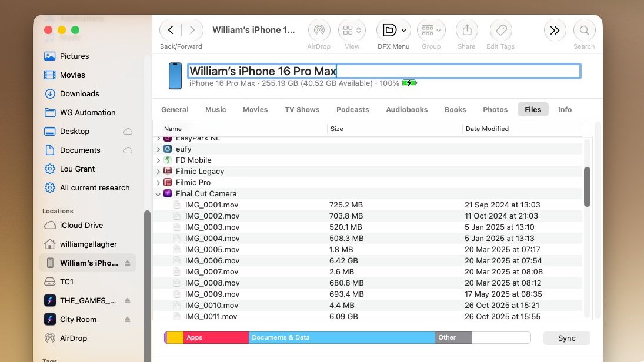The width and height of the screenshot is (644, 362).
Task: Expand the Filmic Pro app folder
Action: click(158, 182)
